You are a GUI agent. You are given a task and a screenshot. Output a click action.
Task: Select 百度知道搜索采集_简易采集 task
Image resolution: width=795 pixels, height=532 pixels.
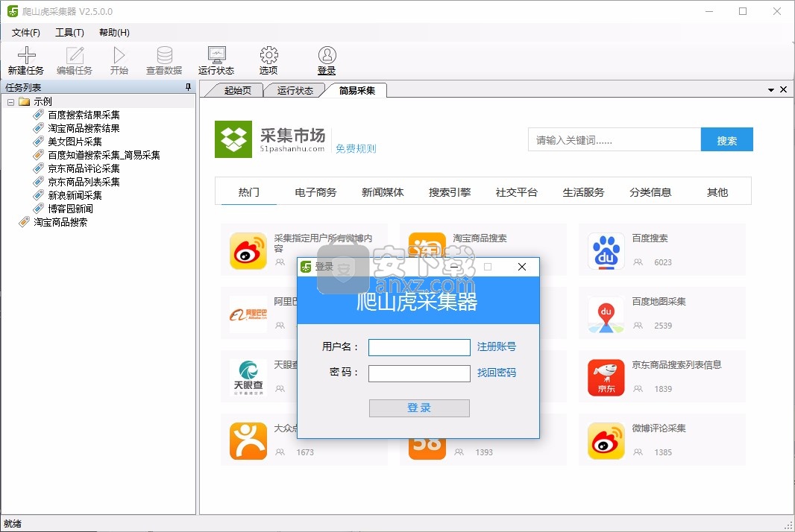[x=104, y=155]
